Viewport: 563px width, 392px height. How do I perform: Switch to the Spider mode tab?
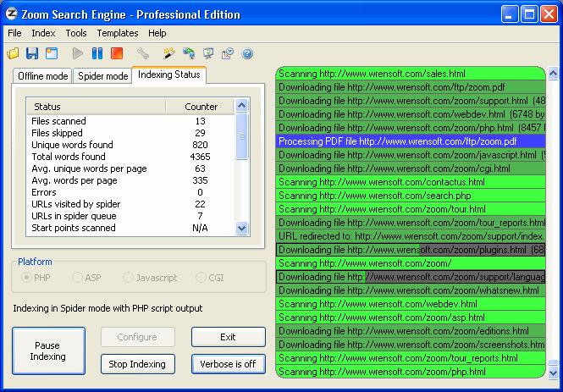[x=103, y=76]
